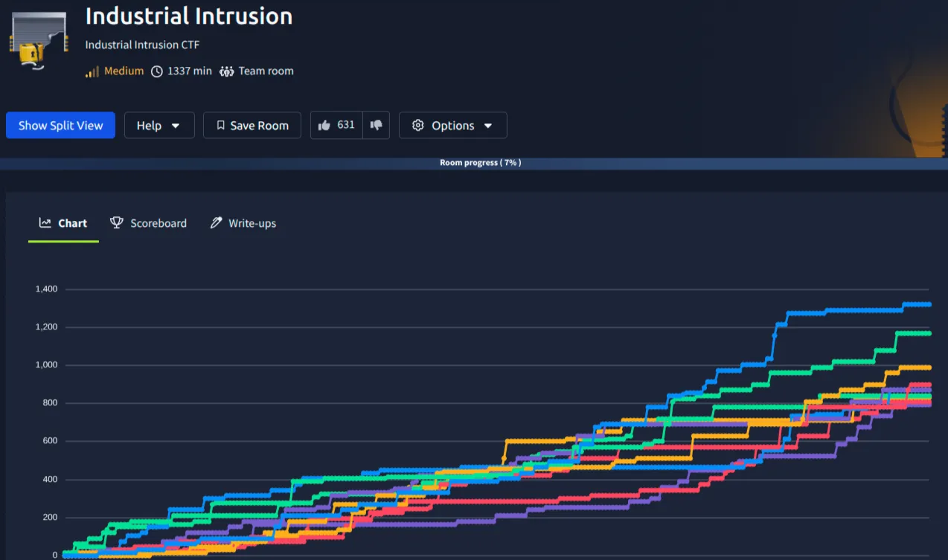The image size is (948, 560).
Task: Click the bookmark icon in Save Room
Action: click(x=220, y=125)
